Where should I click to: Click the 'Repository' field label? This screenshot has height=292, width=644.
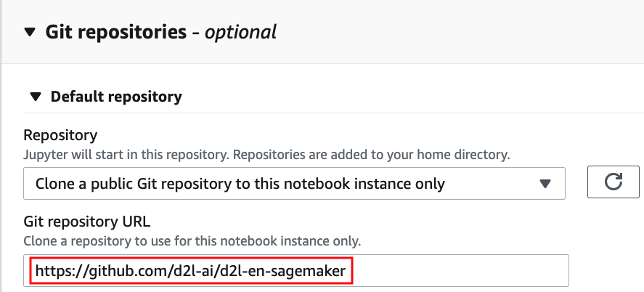click(61, 136)
